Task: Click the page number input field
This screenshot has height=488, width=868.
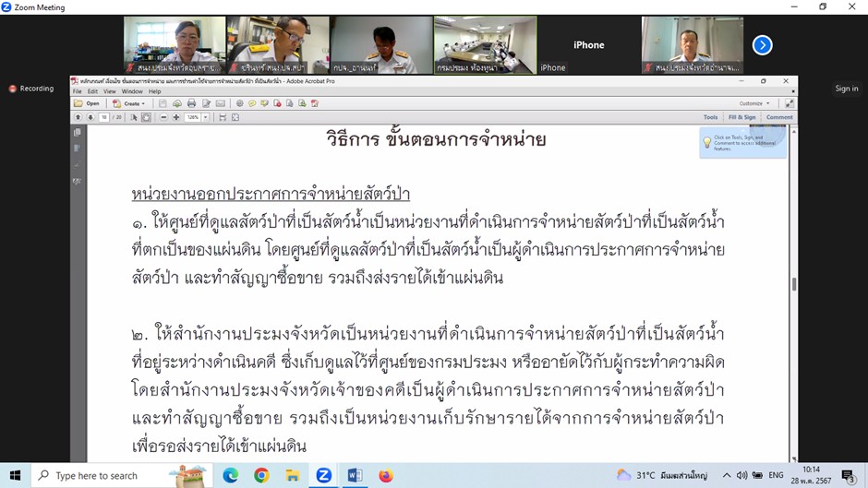Action: tap(104, 118)
